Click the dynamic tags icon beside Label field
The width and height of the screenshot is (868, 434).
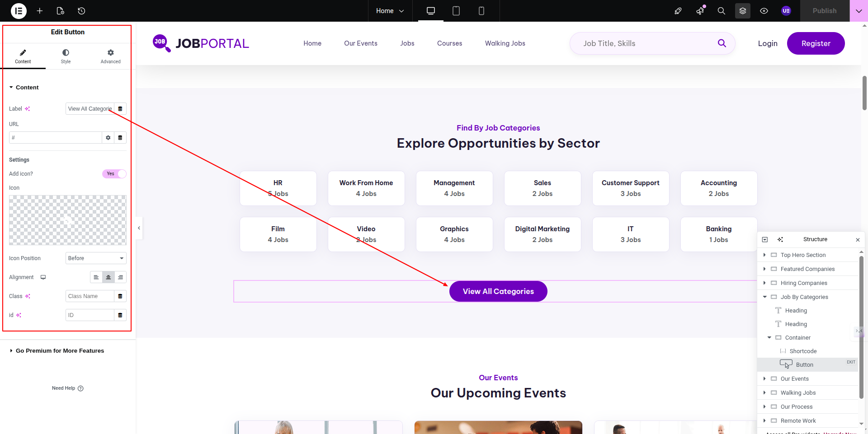pos(120,109)
